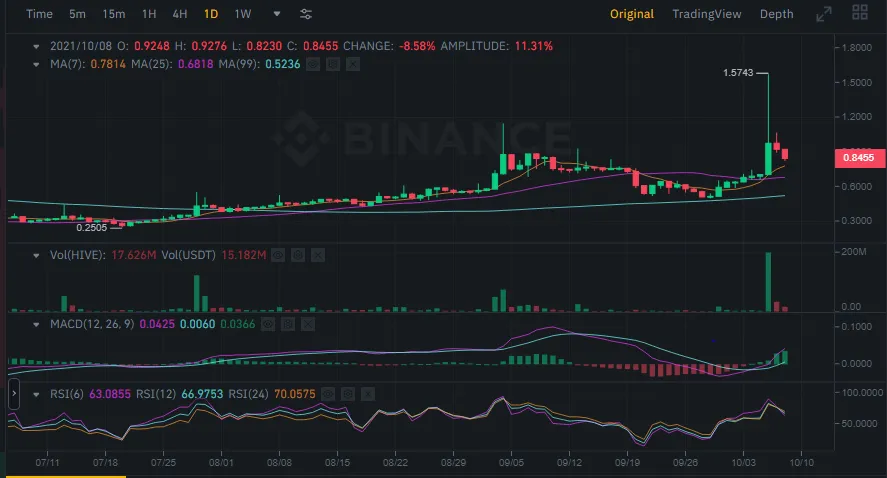887x478 pixels.
Task: Open the more time intervals dropdown arrow
Action: point(277,14)
